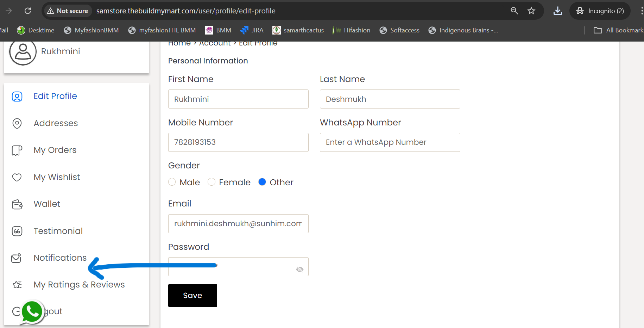This screenshot has height=328, width=644.
Task: Click the browser address bar URL
Action: point(186,11)
